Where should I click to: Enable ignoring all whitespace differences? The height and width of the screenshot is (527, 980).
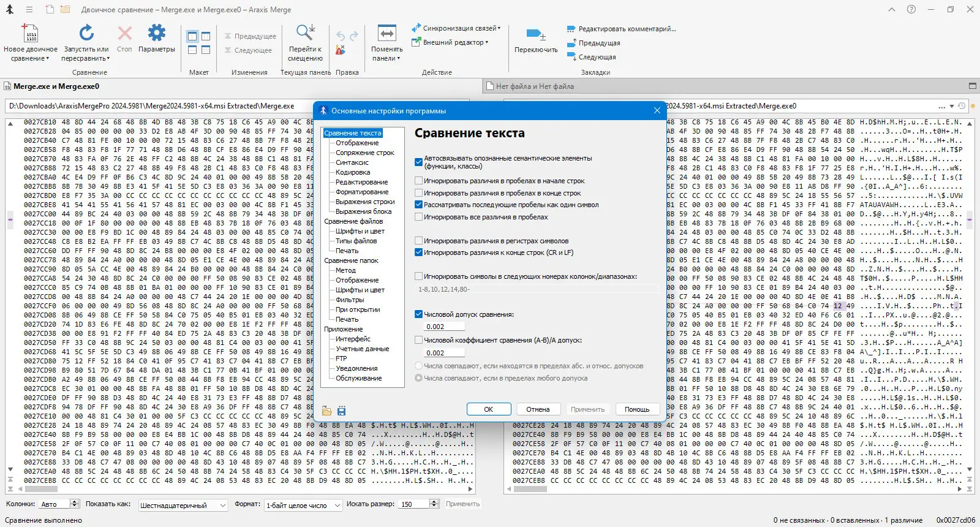click(x=419, y=217)
